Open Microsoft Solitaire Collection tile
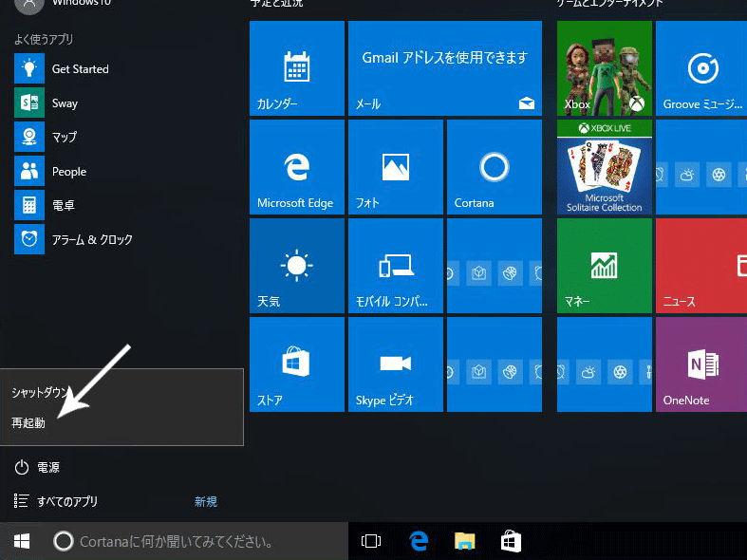 (605, 167)
